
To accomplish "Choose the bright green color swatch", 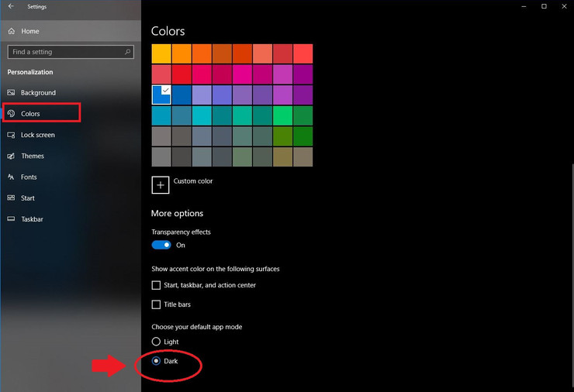I will coord(282,115).
